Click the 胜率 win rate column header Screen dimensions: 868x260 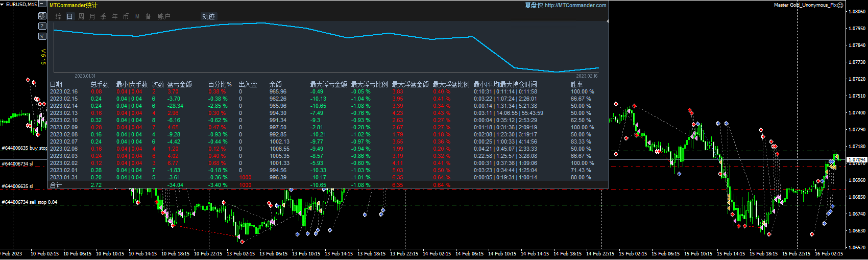coord(576,84)
